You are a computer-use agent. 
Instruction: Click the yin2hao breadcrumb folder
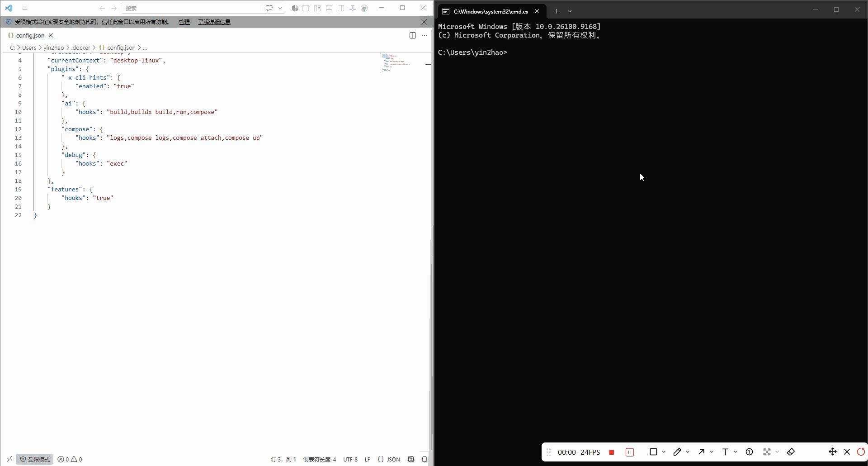coord(54,48)
